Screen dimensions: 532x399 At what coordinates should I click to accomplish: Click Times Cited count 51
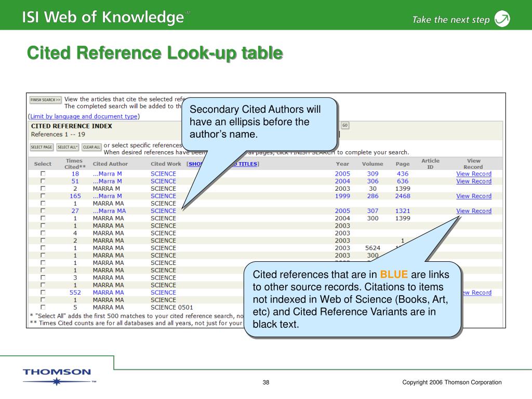tap(75, 181)
